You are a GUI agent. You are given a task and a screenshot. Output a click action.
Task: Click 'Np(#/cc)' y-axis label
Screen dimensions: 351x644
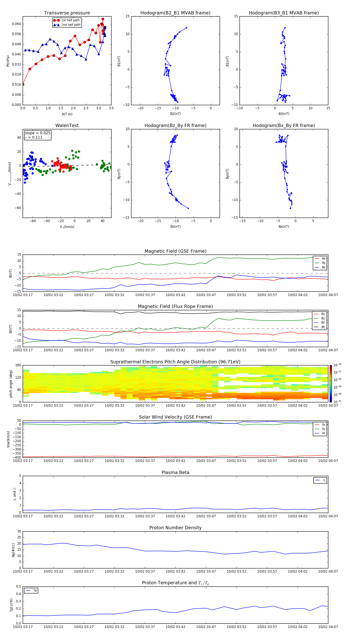pos(13,550)
